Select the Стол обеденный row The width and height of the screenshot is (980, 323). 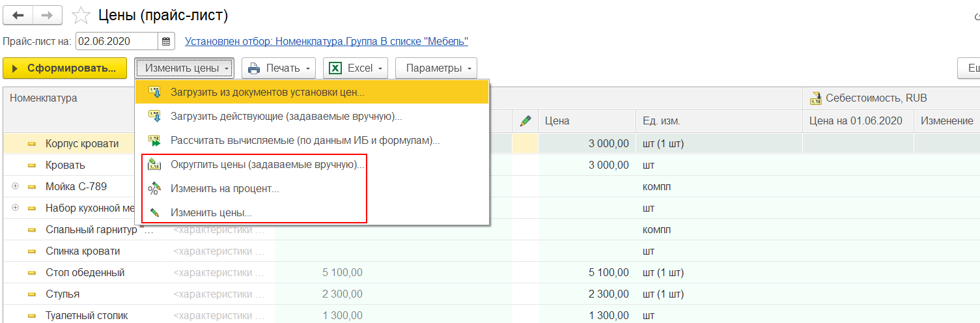tap(85, 272)
